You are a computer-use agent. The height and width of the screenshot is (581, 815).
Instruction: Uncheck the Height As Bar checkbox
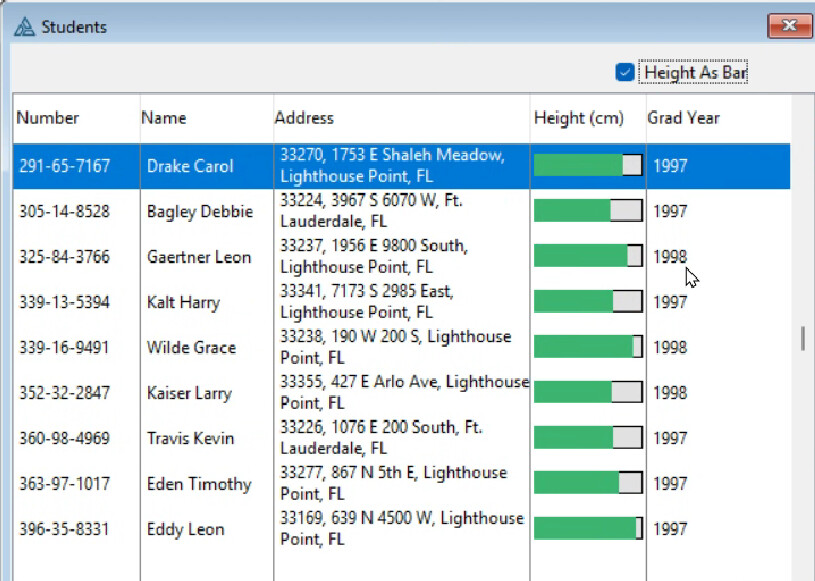[625, 72]
